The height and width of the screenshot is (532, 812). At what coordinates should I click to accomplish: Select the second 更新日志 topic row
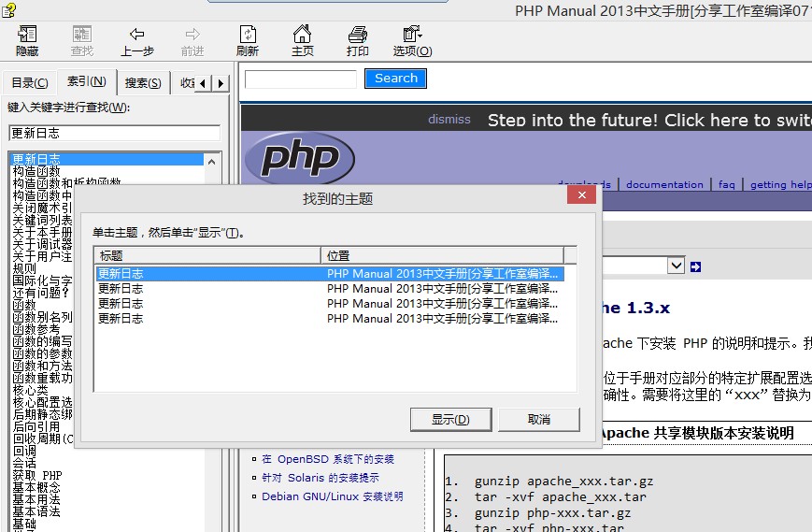click(x=329, y=289)
